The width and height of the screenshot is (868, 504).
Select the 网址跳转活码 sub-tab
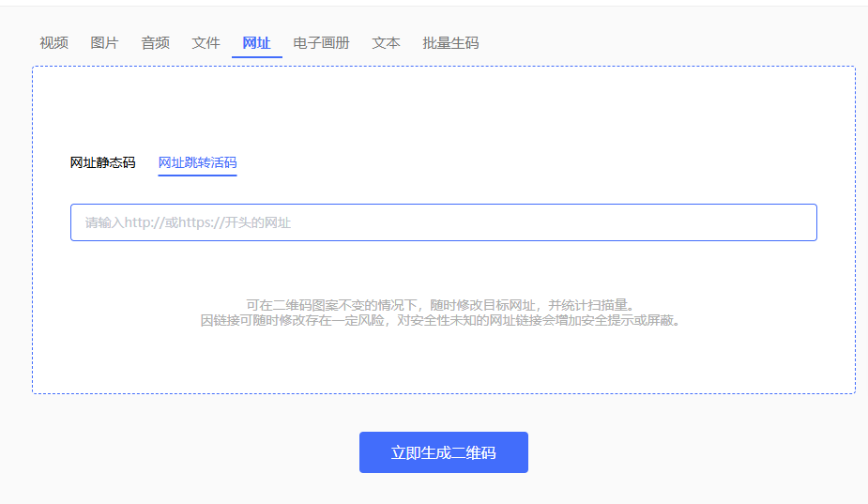(198, 162)
